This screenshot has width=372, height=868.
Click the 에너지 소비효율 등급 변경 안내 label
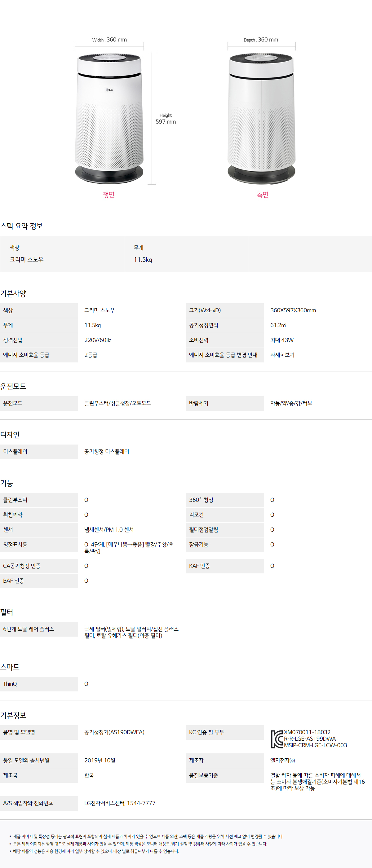pos(223,355)
